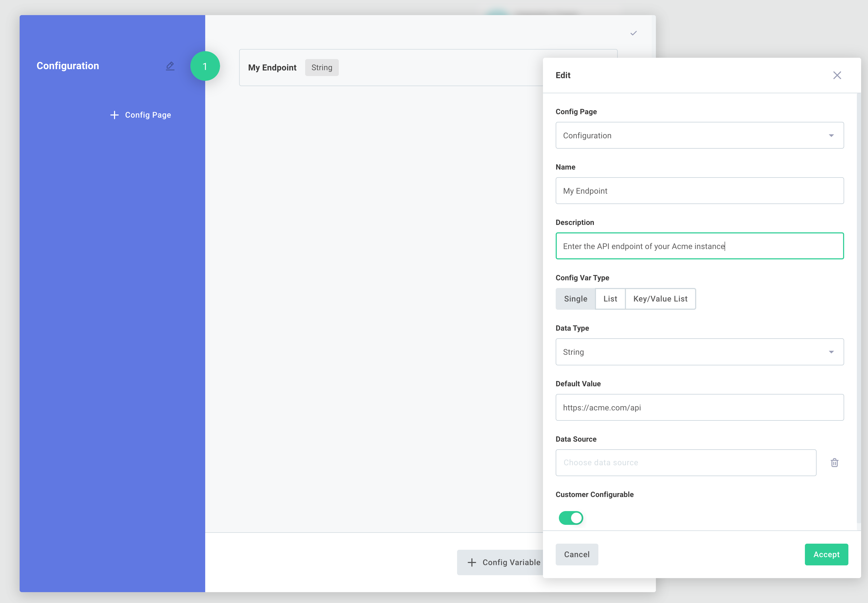Select the Key/Value List config var type
Screen dimensions: 868x603
point(660,299)
